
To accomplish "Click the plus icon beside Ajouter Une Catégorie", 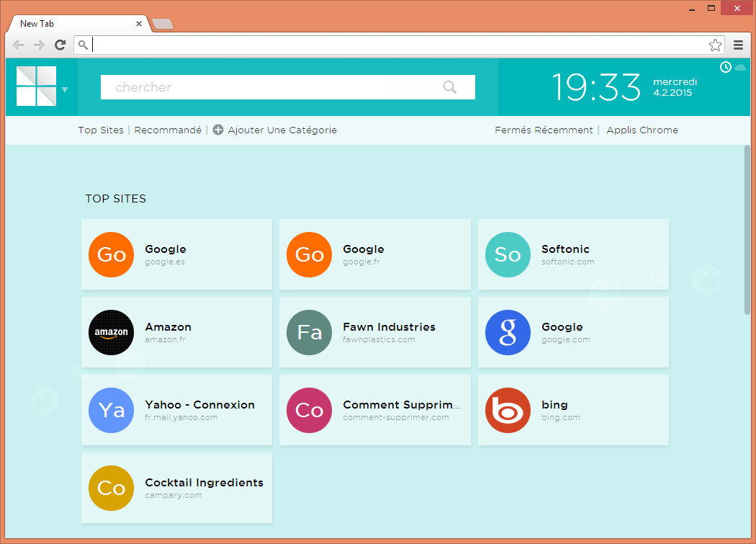I will coord(218,130).
